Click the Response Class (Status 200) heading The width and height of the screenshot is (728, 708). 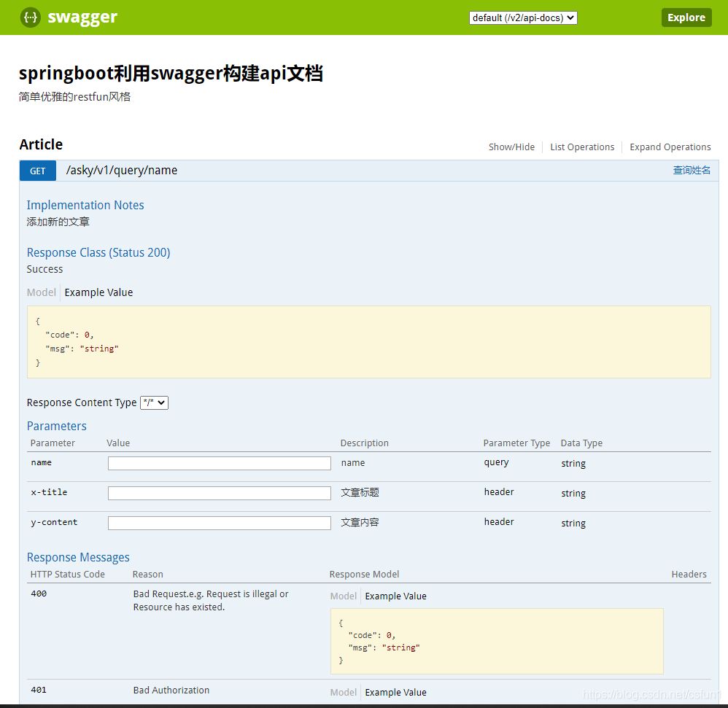point(98,252)
